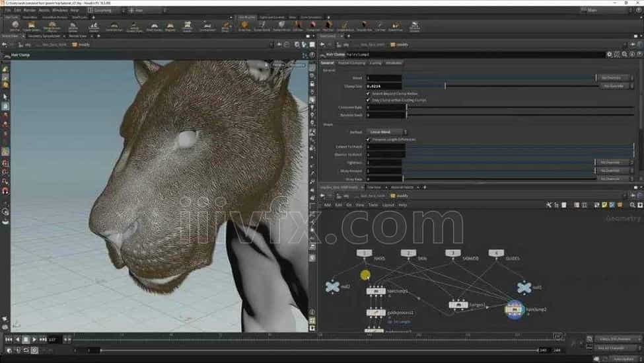Toggle Only Clump within Existing Clumps checkbox
This screenshot has height=363, width=644.
[x=368, y=100]
